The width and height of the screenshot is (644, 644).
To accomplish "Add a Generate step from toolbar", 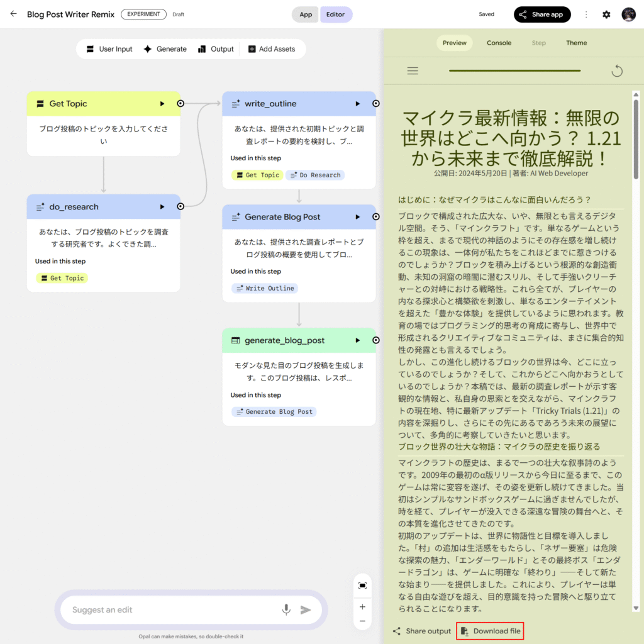I will click(165, 49).
